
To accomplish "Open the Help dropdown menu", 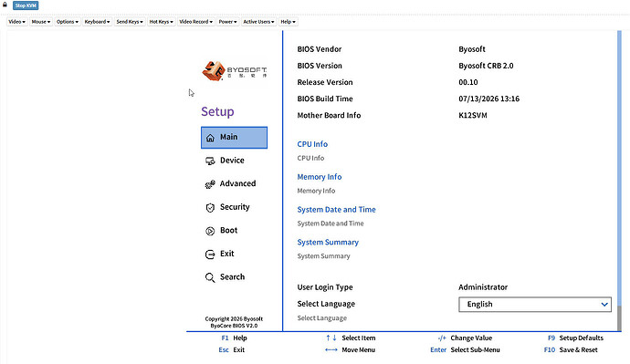I will pos(289,22).
